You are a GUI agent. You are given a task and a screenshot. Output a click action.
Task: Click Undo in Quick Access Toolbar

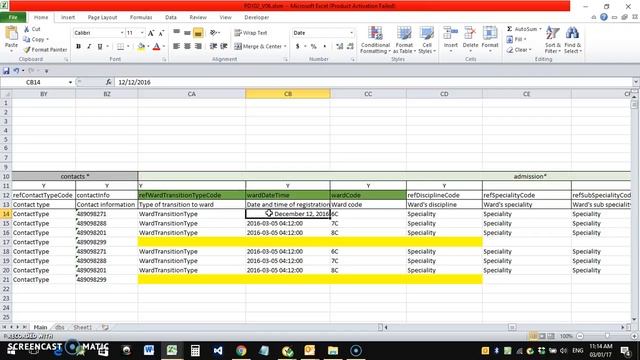click(16, 71)
